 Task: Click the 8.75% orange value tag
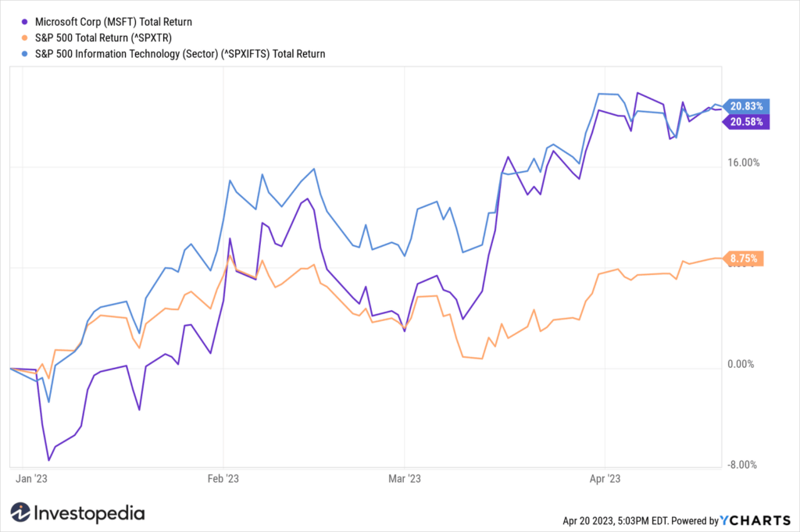click(744, 259)
